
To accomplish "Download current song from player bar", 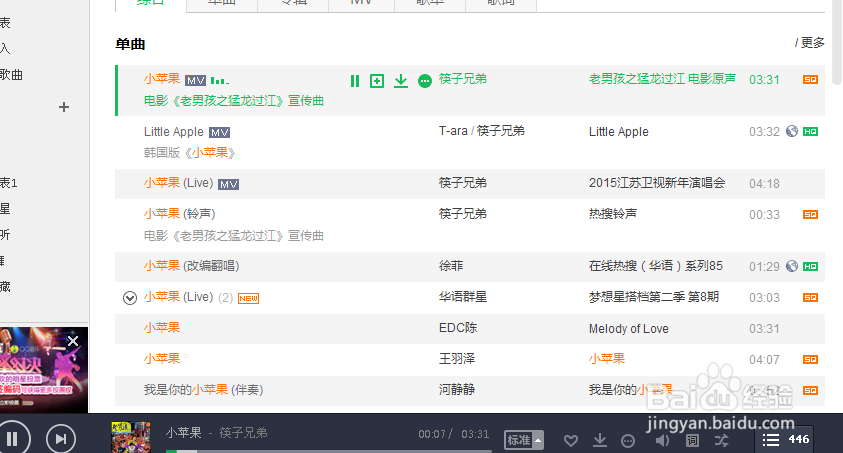I will point(599,441).
